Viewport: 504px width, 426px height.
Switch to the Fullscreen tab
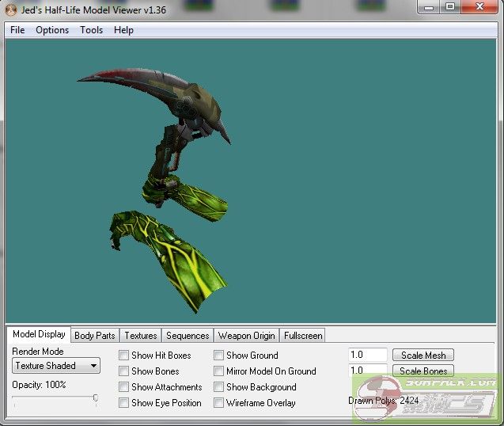coord(303,336)
